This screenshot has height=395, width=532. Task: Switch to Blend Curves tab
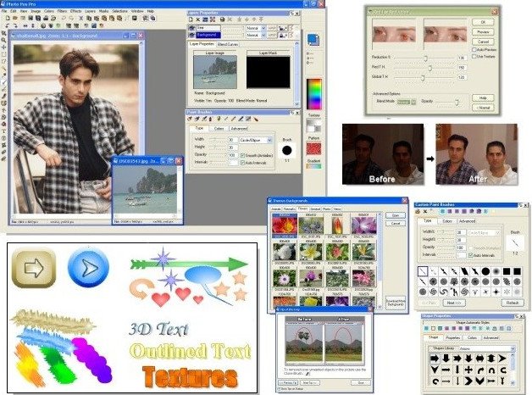pos(228,44)
